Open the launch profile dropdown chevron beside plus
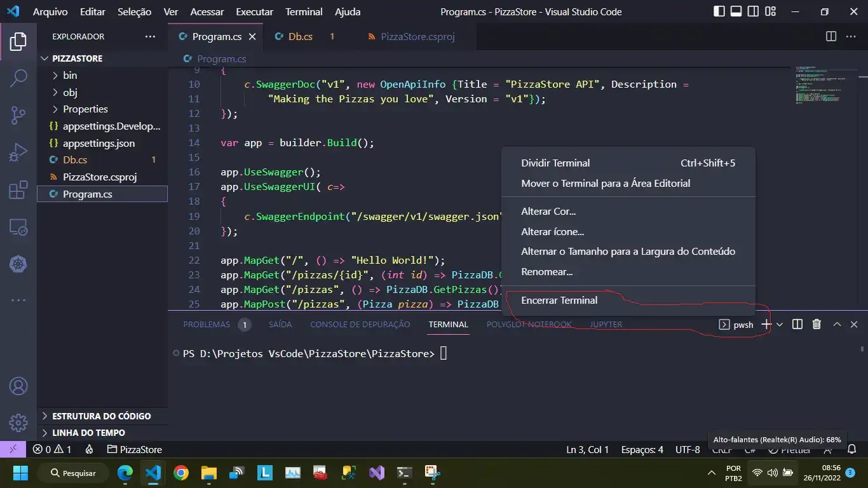Image resolution: width=868 pixels, height=488 pixels. tap(780, 325)
